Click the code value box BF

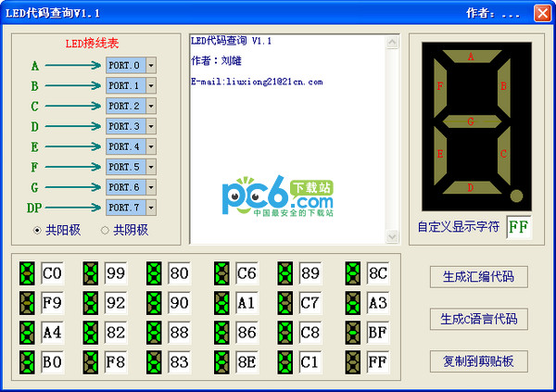point(378,333)
